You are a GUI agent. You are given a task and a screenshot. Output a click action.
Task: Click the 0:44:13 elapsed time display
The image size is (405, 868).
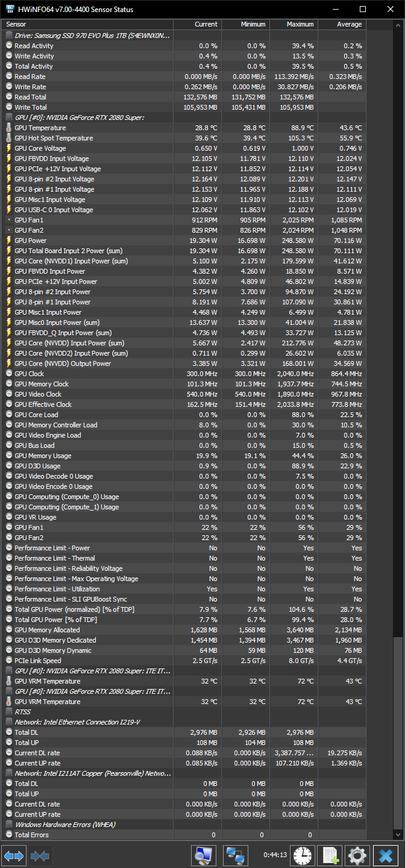point(275,855)
